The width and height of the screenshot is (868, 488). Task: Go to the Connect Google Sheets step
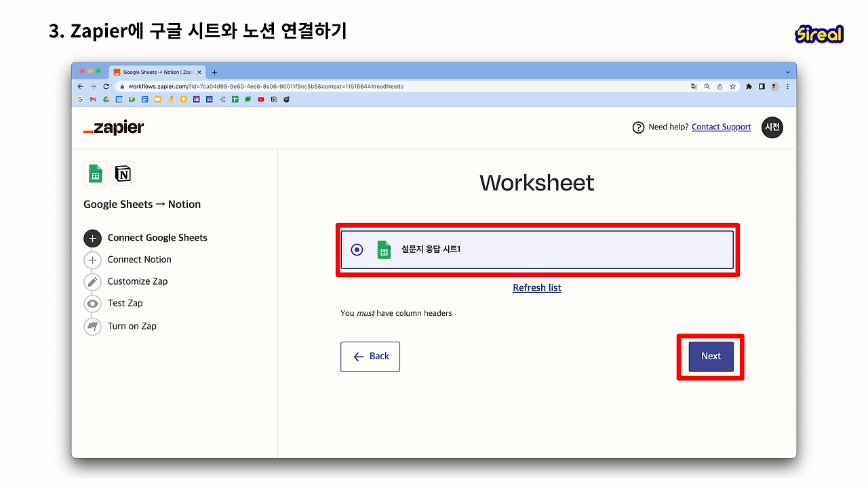pyautogui.click(x=157, y=238)
